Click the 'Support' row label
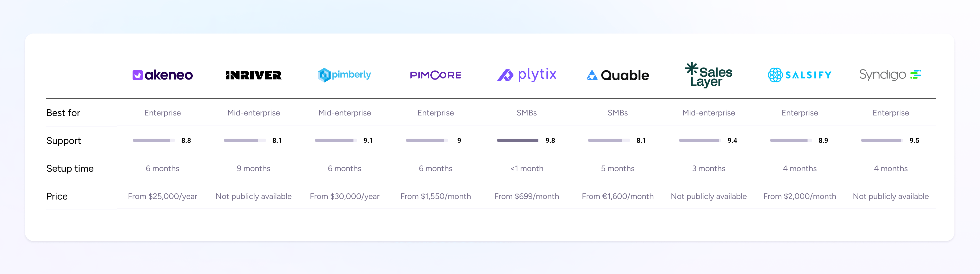980x274 pixels. coord(64,141)
